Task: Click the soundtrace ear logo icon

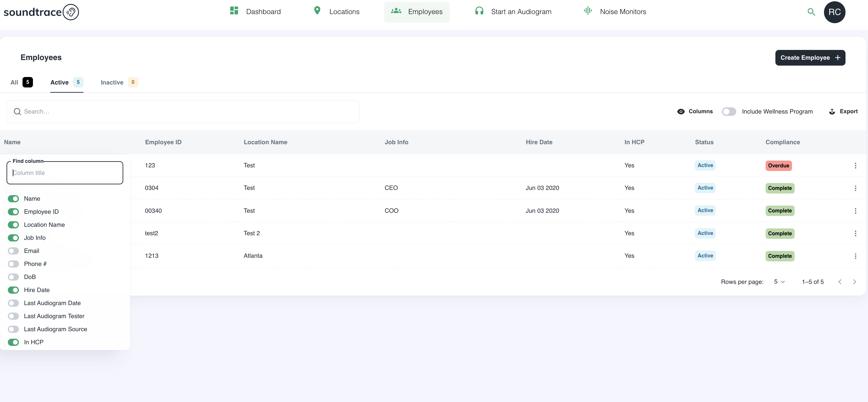Action: tap(71, 12)
